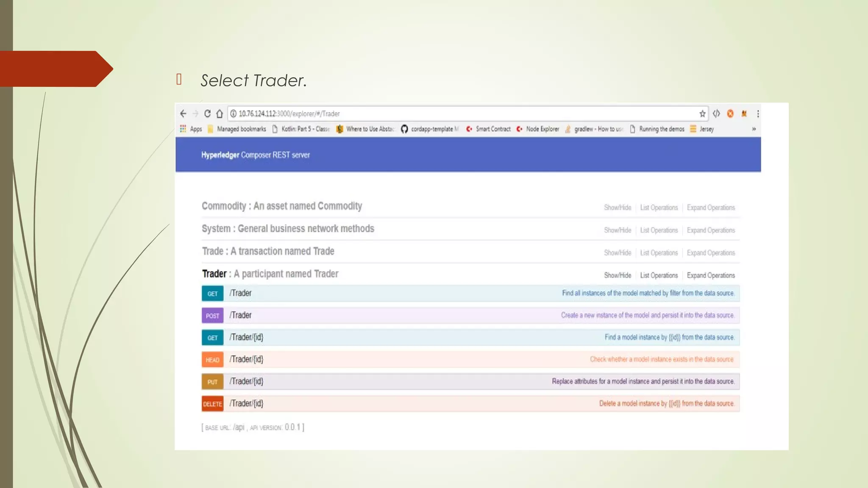Viewport: 868px width, 488px height.
Task: Click Show/Hide for System
Action: [618, 230]
